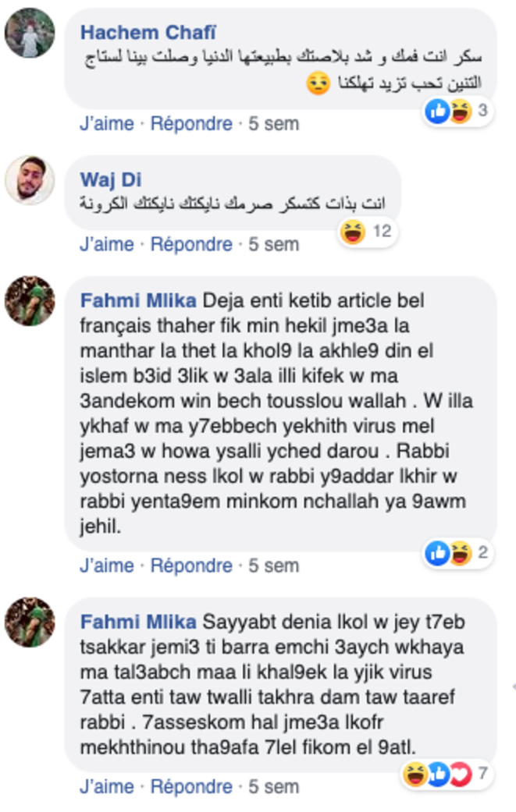Click Répondre under 'Sayyabt denia' comment
This screenshot has width=516, height=812.
191,786
